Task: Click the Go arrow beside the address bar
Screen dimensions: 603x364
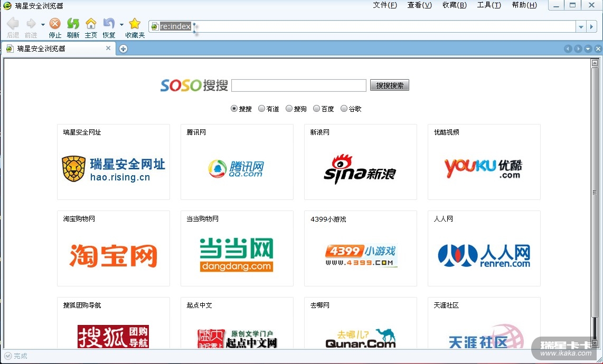Action: click(x=591, y=26)
